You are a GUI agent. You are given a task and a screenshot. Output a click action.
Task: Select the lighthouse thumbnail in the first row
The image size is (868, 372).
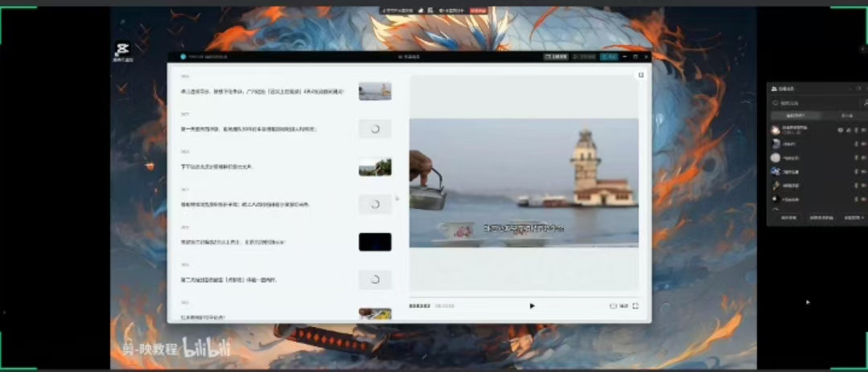[x=375, y=91]
